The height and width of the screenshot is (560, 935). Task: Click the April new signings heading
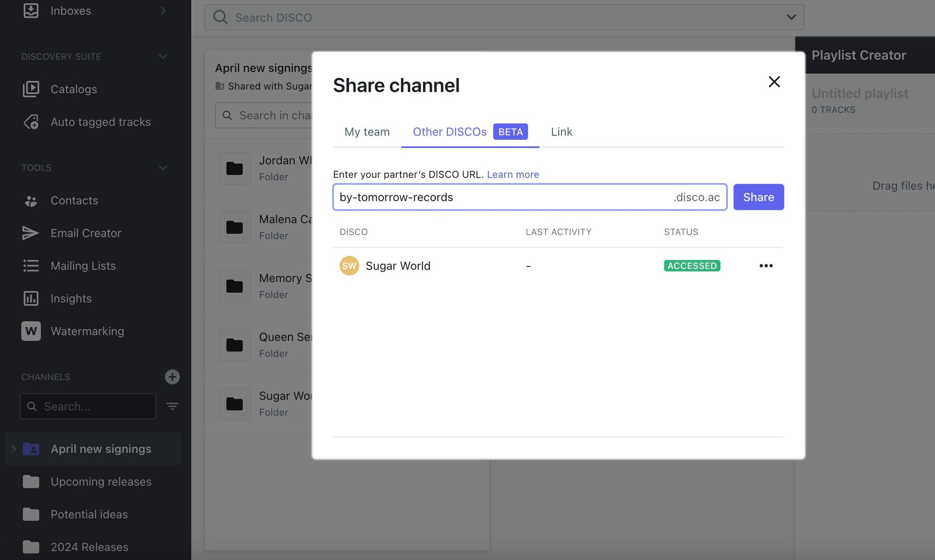(264, 68)
